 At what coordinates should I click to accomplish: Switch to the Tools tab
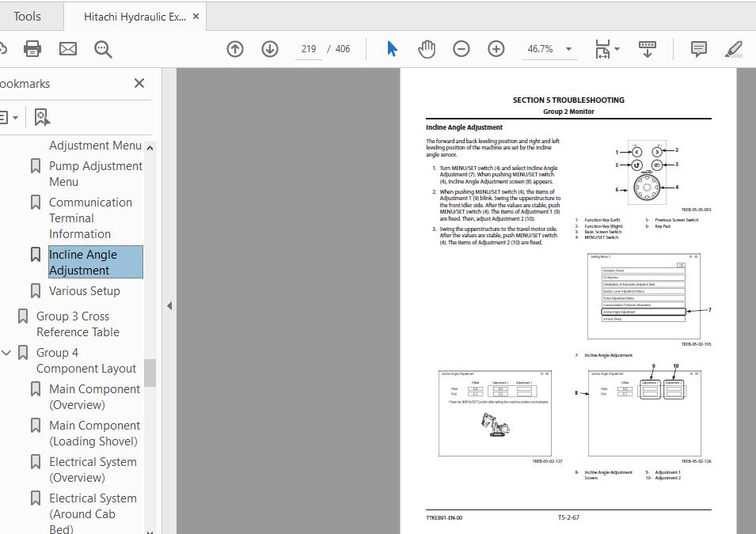click(x=27, y=17)
